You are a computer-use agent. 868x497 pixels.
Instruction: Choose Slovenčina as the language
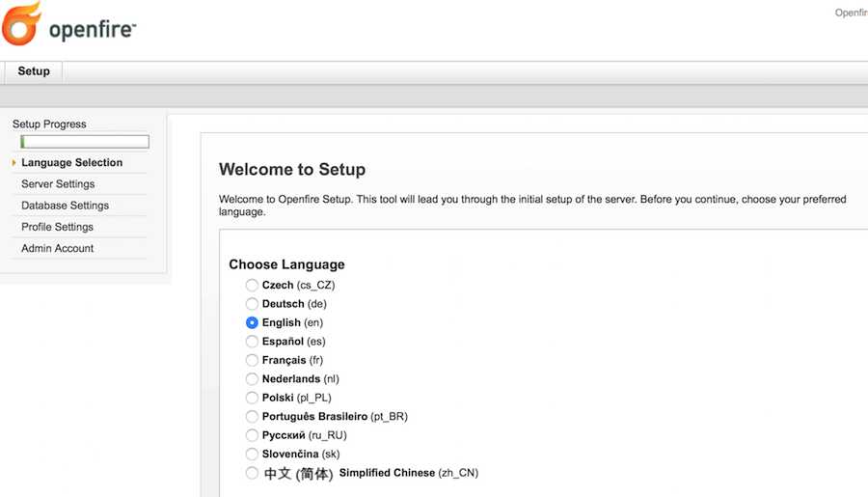252,454
